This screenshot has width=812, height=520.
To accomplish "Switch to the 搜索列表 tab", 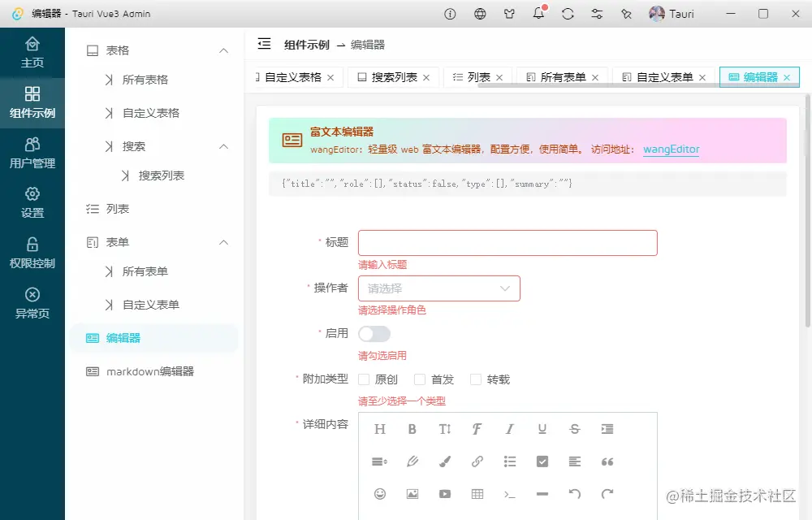I will click(x=394, y=77).
